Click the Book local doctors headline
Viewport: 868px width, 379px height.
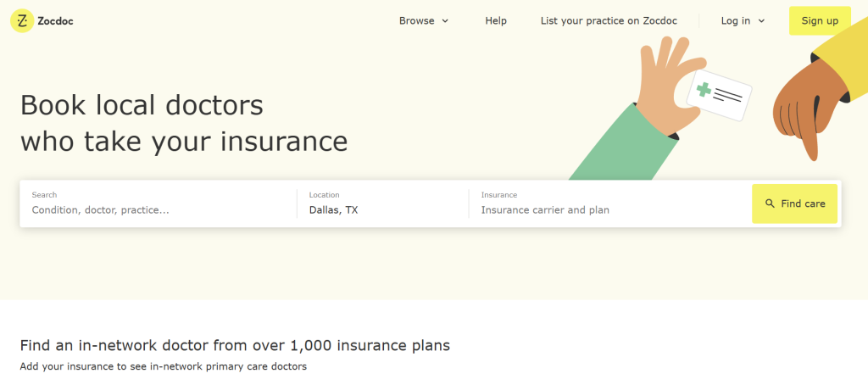coord(184,123)
